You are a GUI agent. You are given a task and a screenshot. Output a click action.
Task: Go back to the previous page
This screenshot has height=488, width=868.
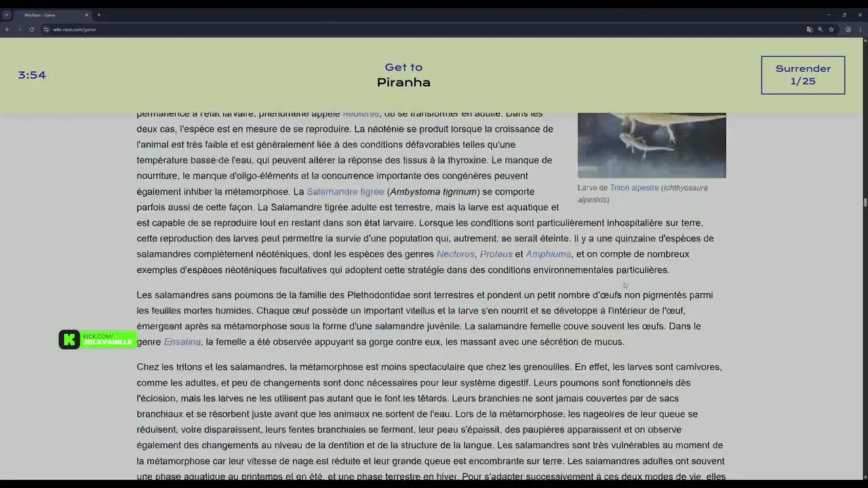(7, 29)
